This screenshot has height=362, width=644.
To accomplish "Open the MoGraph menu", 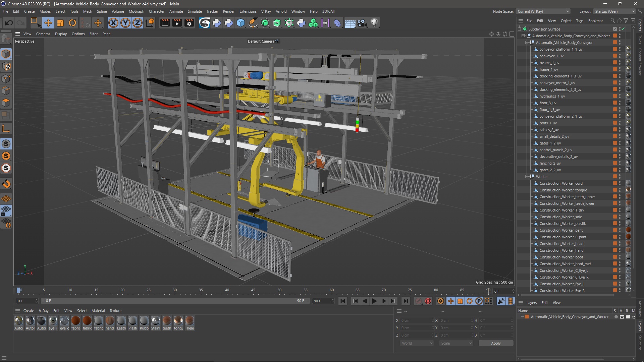I will (136, 11).
